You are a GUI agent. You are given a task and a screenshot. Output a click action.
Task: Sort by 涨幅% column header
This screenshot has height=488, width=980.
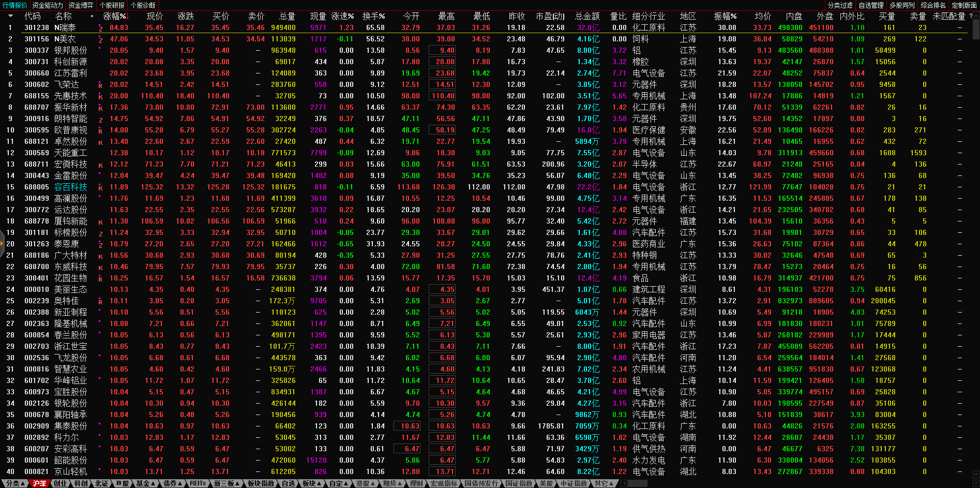coord(115,17)
